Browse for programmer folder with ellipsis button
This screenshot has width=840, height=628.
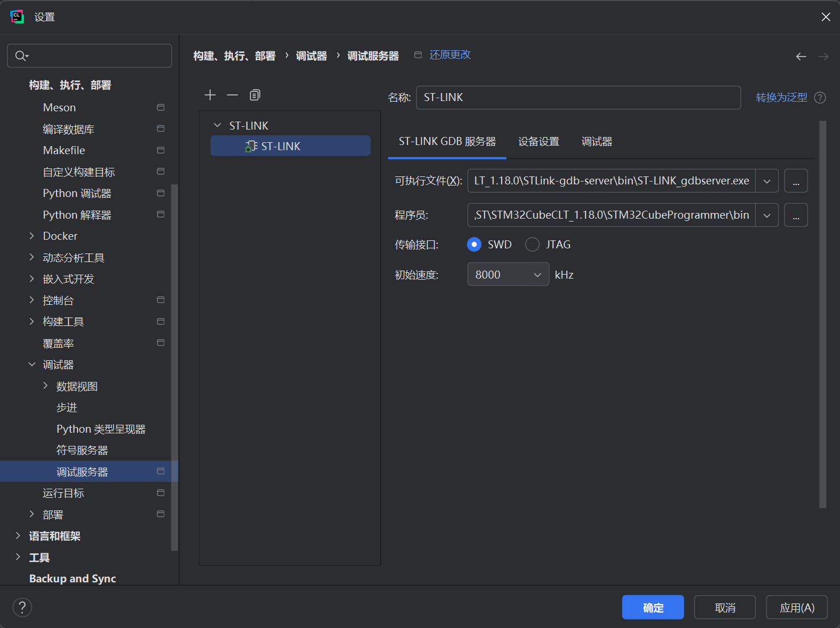pyautogui.click(x=796, y=215)
